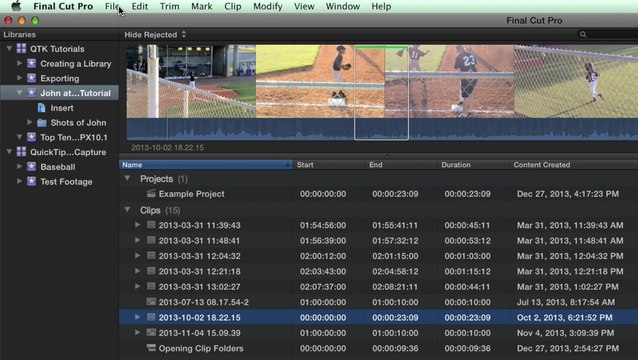Screen dimensions: 638x360
Task: Sort by the Name column header
Action: (x=205, y=165)
